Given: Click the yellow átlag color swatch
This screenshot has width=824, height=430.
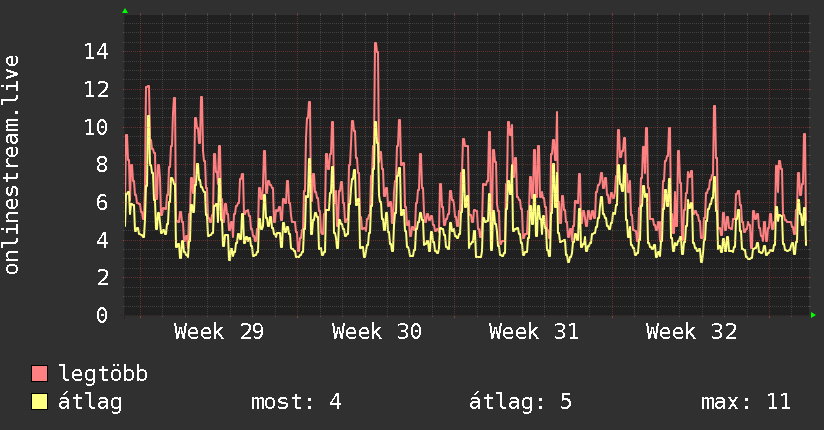Looking at the screenshot, I should [39, 401].
